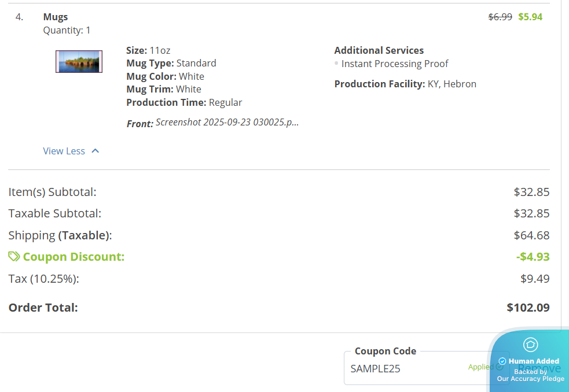Image resolution: width=569 pixels, height=392 pixels.
Task: Click the green coupon tag icon
Action: point(14,256)
